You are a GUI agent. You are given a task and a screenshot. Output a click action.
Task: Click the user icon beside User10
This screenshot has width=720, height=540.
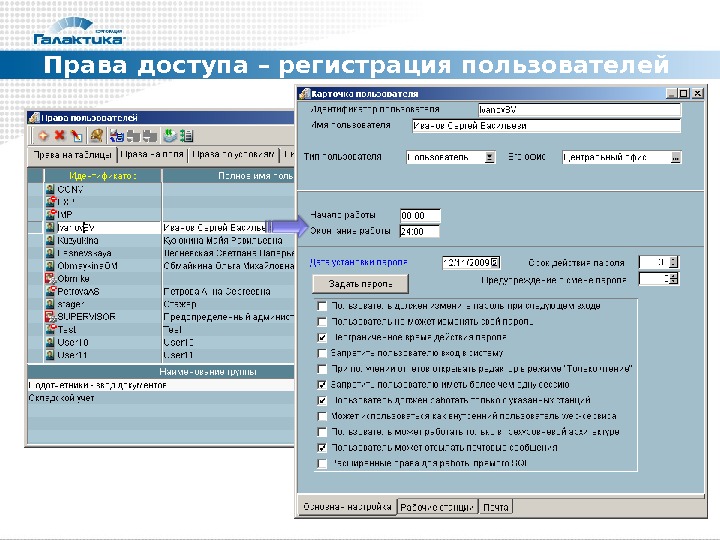coord(50,342)
